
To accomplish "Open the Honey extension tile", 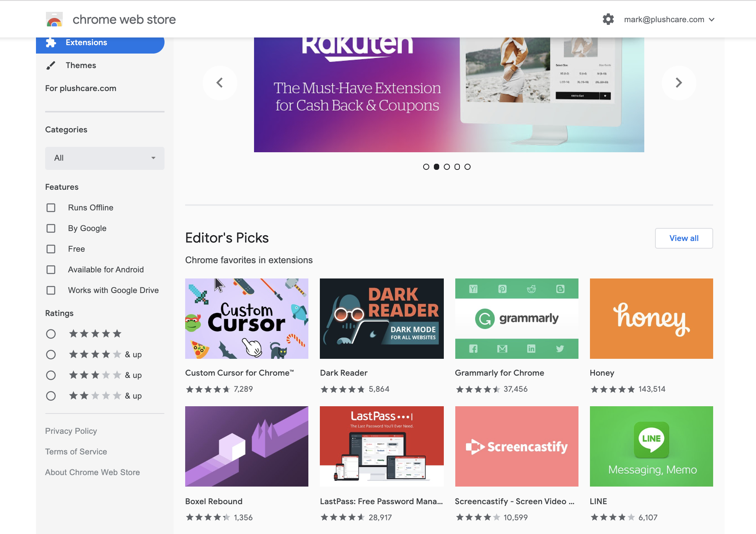I will 651,318.
